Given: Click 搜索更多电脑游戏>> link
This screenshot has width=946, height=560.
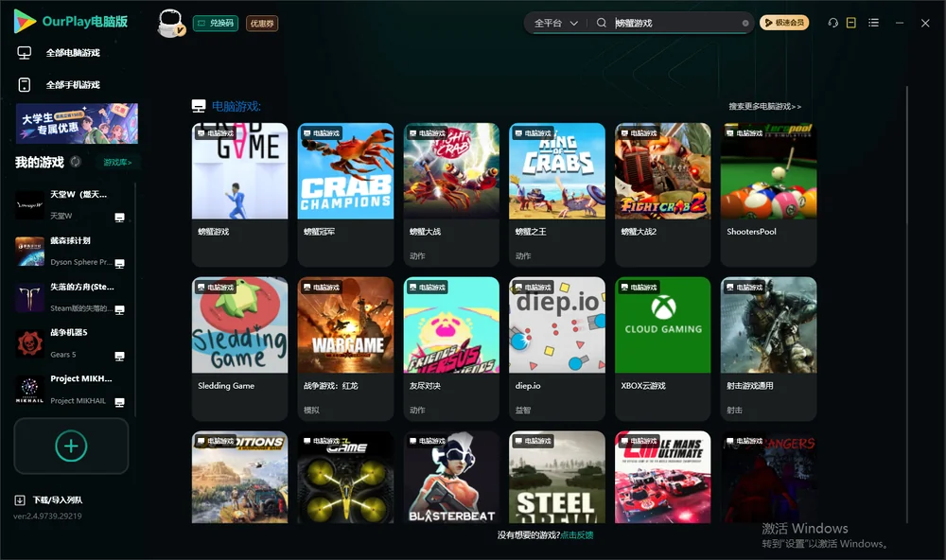Looking at the screenshot, I should tap(764, 107).
